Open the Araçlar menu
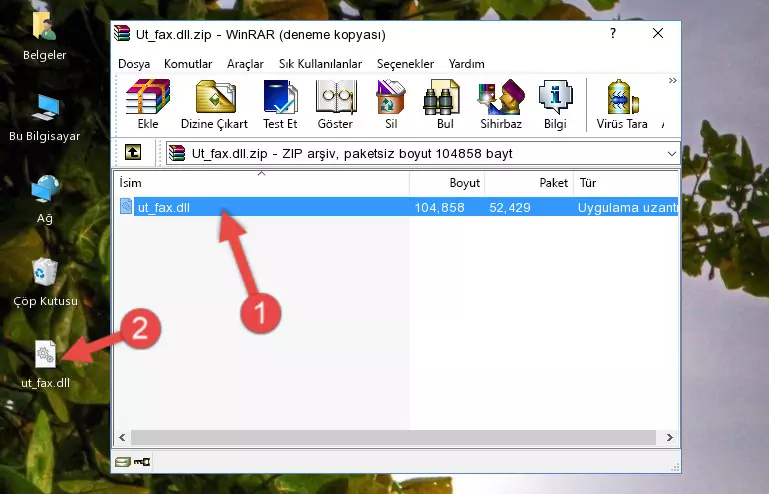 (245, 64)
